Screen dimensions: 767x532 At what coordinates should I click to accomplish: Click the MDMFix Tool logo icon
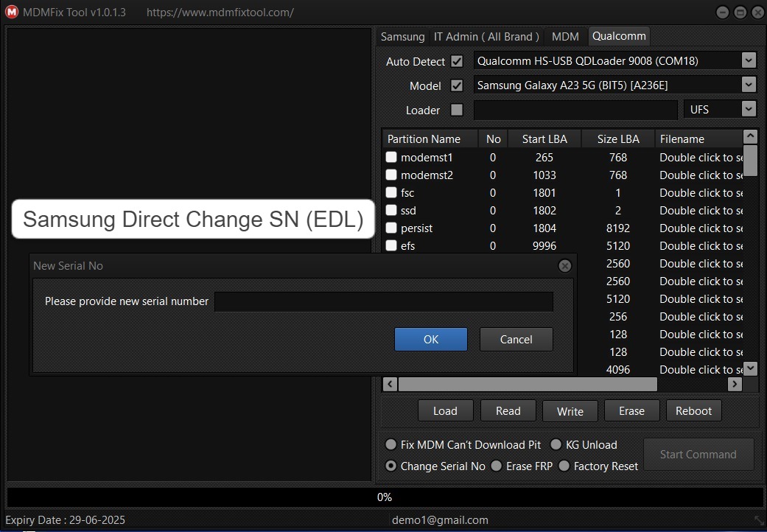(12, 12)
